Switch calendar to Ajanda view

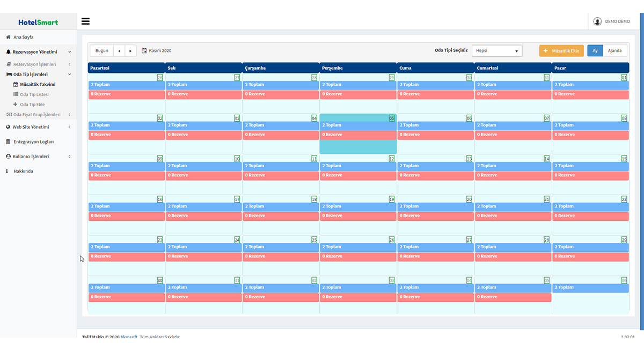click(614, 51)
